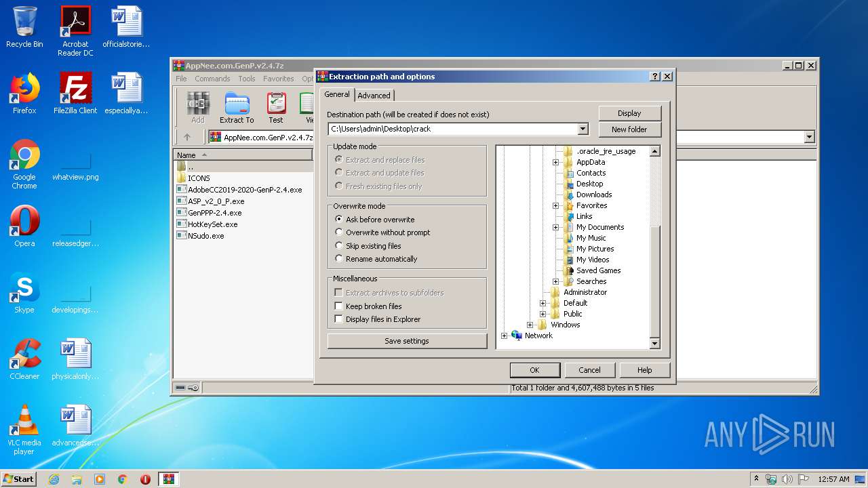This screenshot has height=488, width=868.
Task: Click media player taskbar icon
Action: [x=100, y=479]
